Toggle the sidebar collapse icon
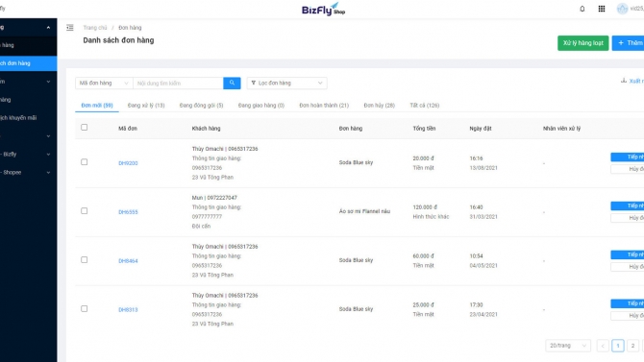Viewport: 644px width, 362px height. click(x=70, y=28)
